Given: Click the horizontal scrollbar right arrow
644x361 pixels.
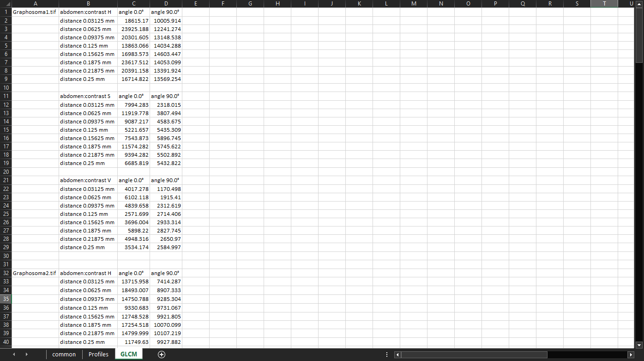Looking at the screenshot, I should tap(631, 355).
